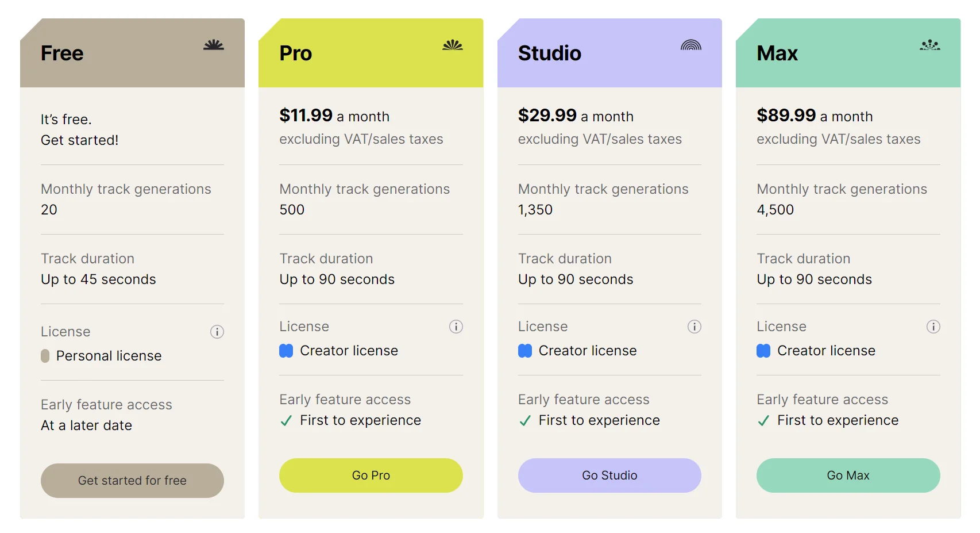Click the Go Max button
This screenshot has width=980, height=533.
click(x=848, y=476)
